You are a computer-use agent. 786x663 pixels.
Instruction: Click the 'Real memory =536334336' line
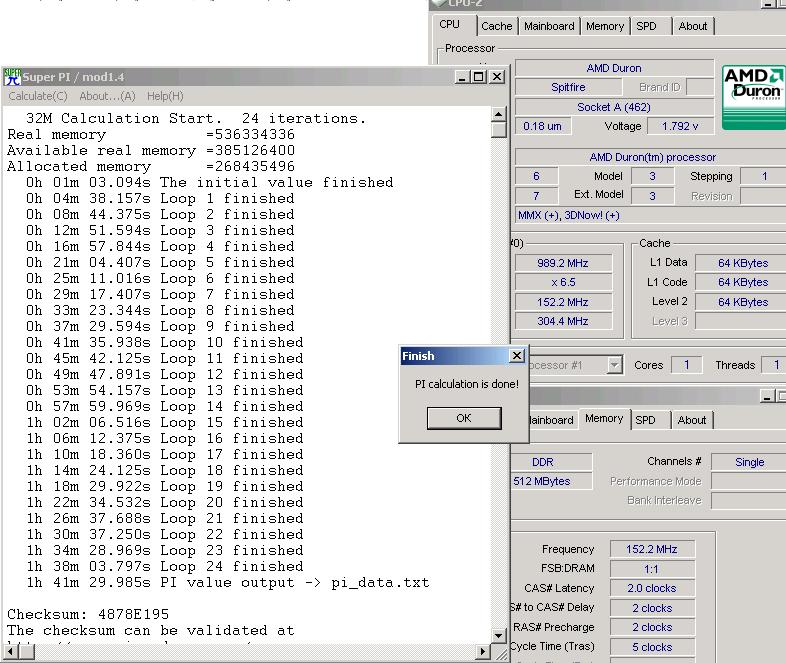151,134
